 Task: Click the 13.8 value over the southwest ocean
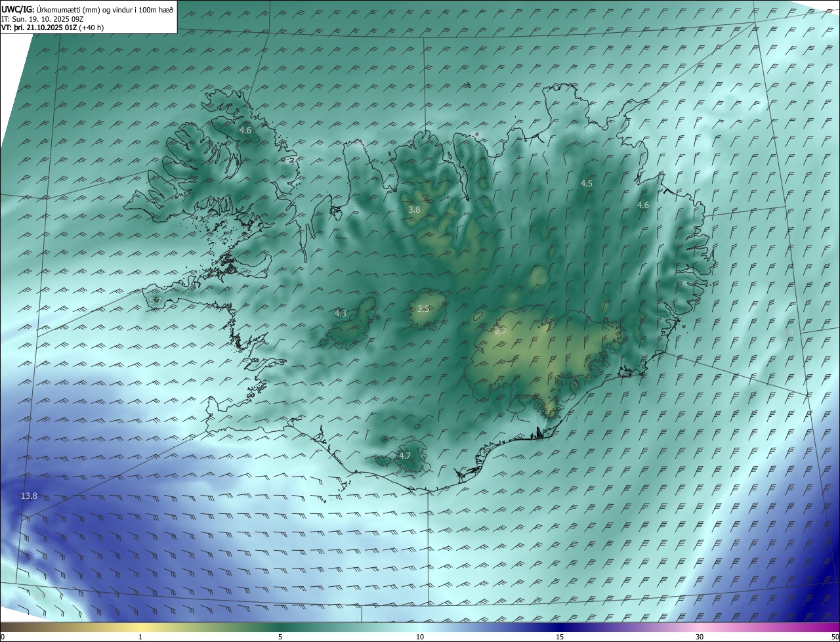pyautogui.click(x=30, y=496)
